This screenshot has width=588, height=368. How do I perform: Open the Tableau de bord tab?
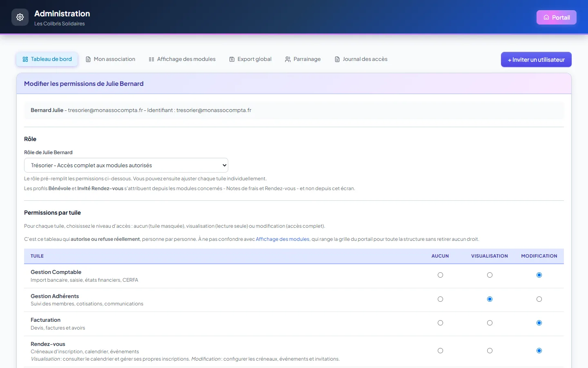[47, 59]
